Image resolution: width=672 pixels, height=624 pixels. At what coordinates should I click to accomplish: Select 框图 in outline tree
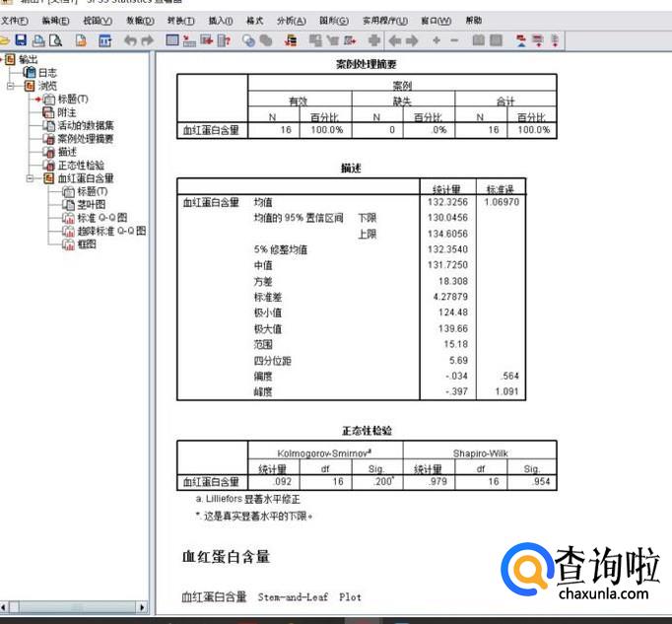tap(86, 244)
